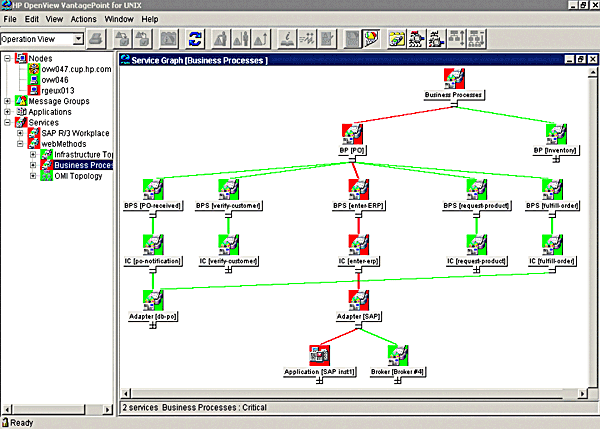Click the Service Graph vertical scrollbar
This screenshot has height=429, width=600.
[x=587, y=230]
